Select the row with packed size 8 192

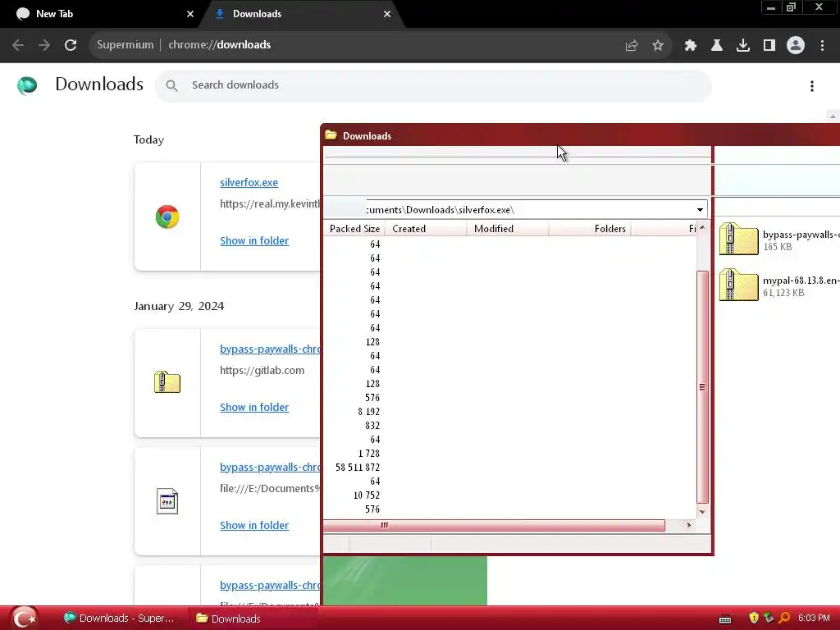click(x=509, y=412)
